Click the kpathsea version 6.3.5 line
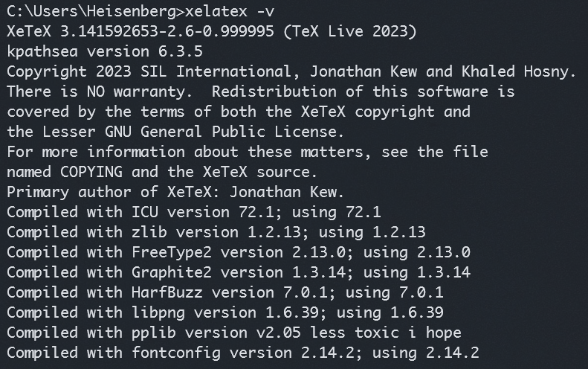The image size is (588, 369). point(105,51)
